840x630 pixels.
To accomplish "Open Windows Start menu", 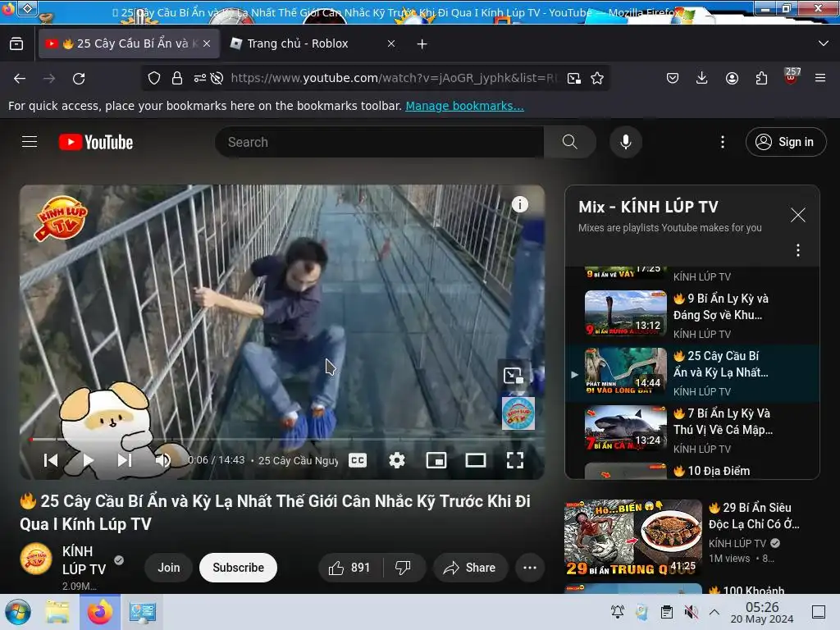I will click(x=18, y=612).
